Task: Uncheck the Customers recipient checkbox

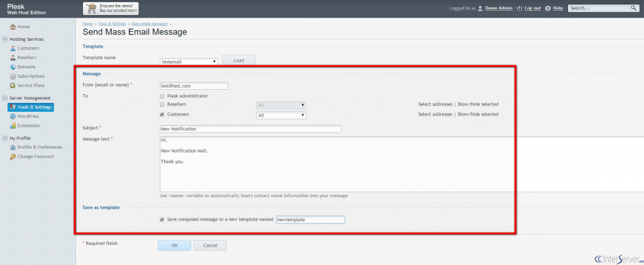Action: (x=162, y=114)
